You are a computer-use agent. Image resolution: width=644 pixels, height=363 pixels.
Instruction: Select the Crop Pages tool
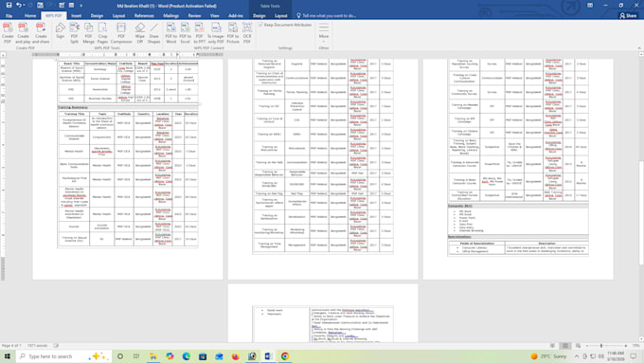(102, 33)
